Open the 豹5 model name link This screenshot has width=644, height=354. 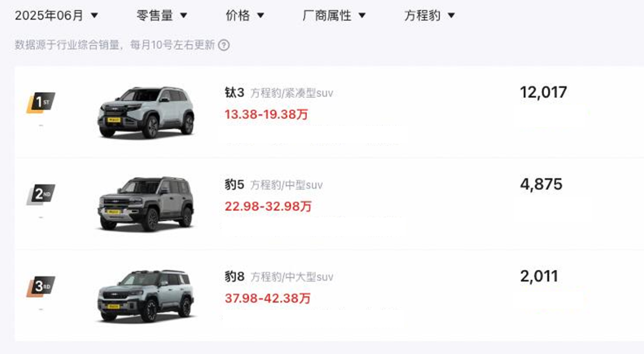(x=235, y=185)
